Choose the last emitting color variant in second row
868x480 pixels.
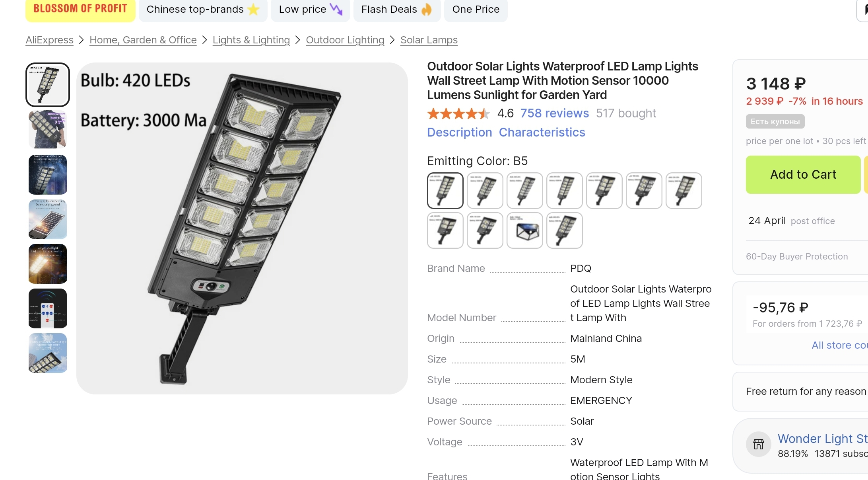pos(564,230)
